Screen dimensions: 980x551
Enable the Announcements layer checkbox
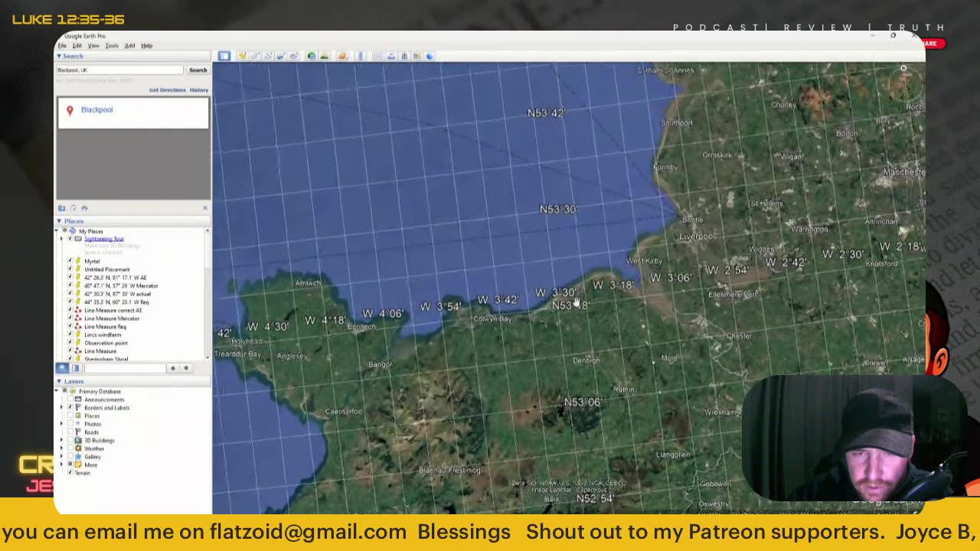pos(70,399)
